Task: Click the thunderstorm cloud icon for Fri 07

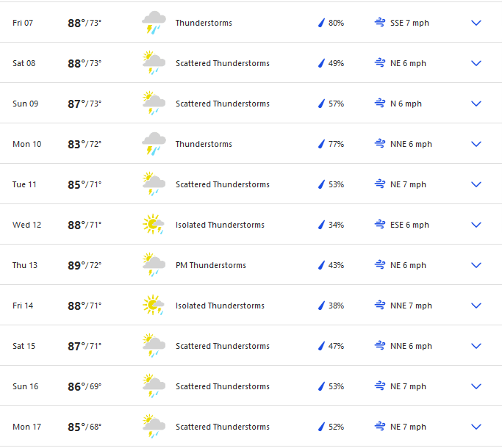Action: [x=154, y=23]
